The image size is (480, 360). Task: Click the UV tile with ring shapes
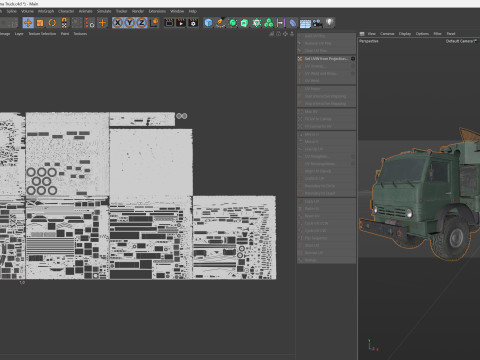coord(68,154)
